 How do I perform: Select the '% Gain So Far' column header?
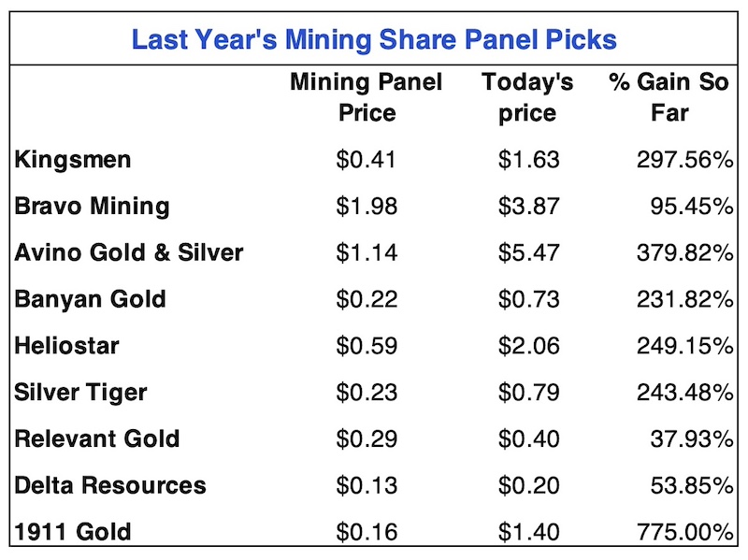[670, 97]
